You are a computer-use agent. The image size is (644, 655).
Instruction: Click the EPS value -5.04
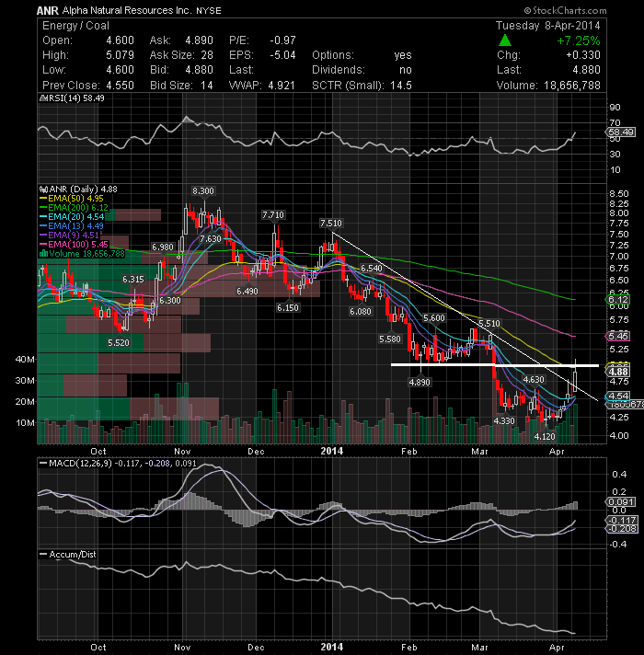(282, 55)
